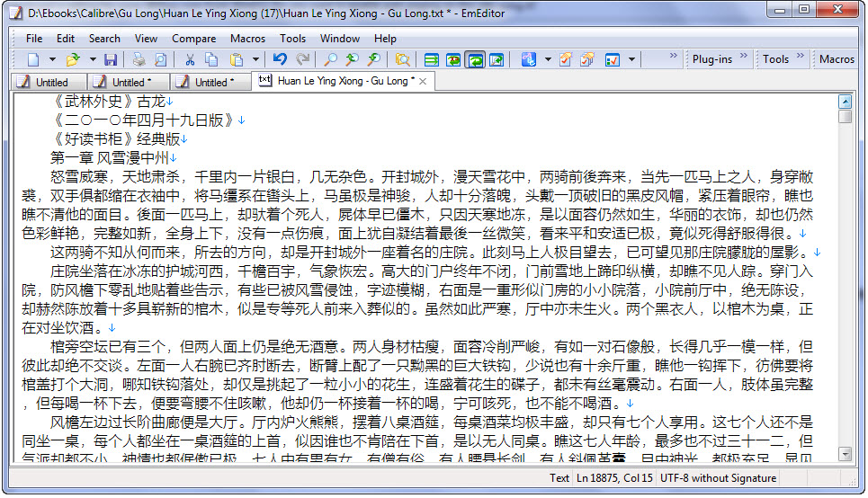Maximize the EmEditor window
The height and width of the screenshot is (498, 868).
(x=804, y=9)
